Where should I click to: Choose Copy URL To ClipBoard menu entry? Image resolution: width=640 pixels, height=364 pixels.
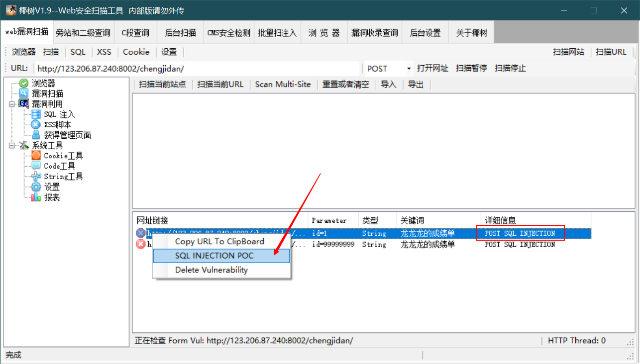[x=221, y=242]
